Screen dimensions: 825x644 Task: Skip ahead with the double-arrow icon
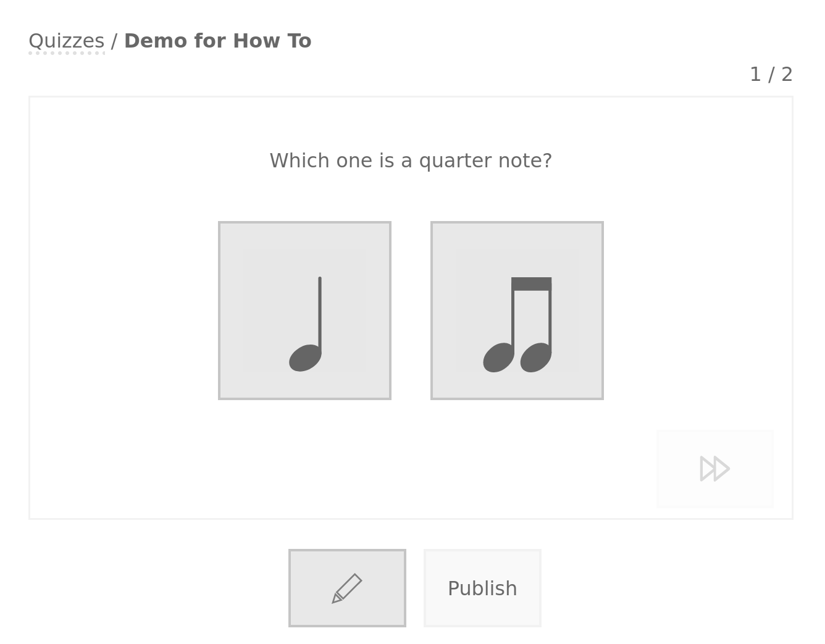coord(714,469)
